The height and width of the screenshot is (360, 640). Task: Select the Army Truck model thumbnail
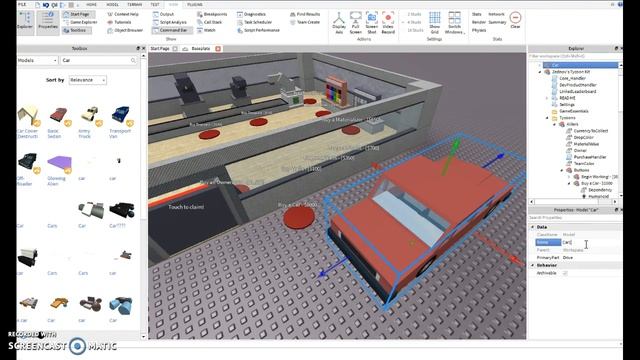tap(89, 115)
